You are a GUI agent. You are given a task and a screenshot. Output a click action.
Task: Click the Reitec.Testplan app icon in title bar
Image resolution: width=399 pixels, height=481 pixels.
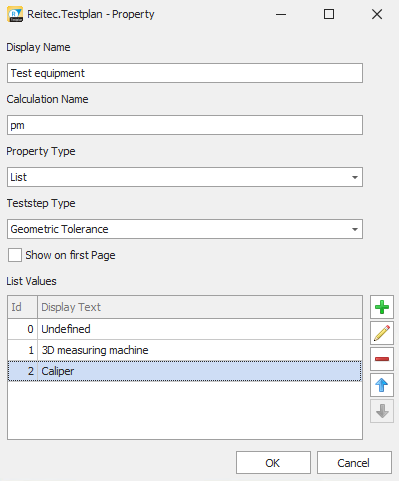click(x=15, y=14)
